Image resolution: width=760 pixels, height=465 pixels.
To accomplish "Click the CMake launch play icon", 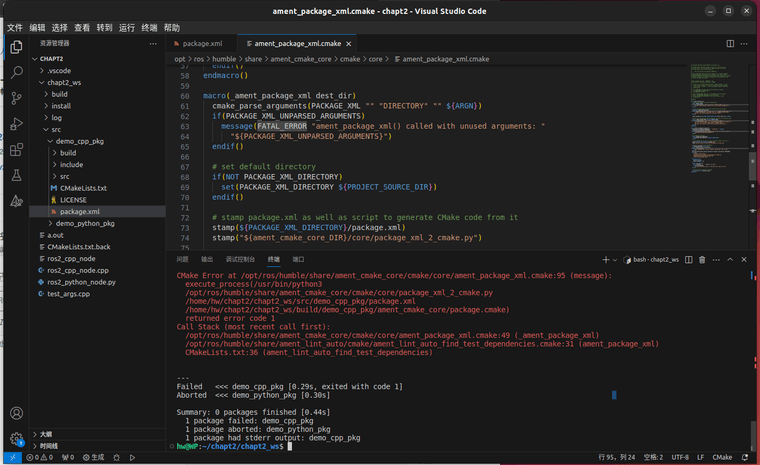I will [132, 457].
